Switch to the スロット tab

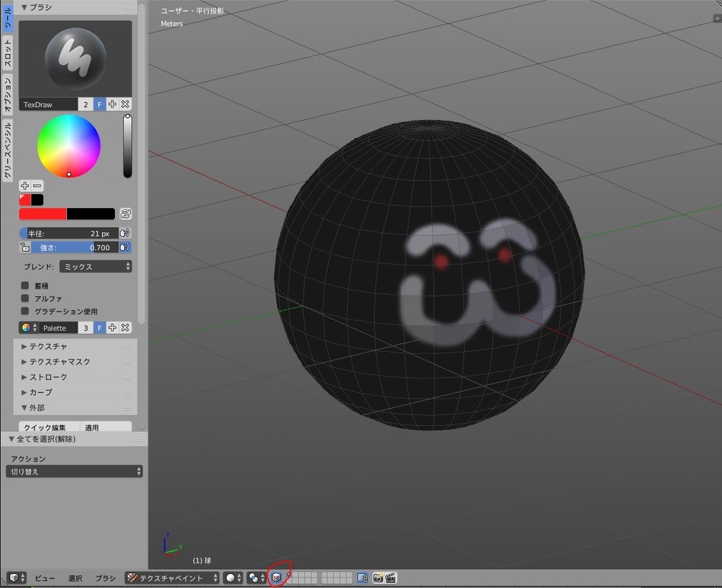[7, 52]
